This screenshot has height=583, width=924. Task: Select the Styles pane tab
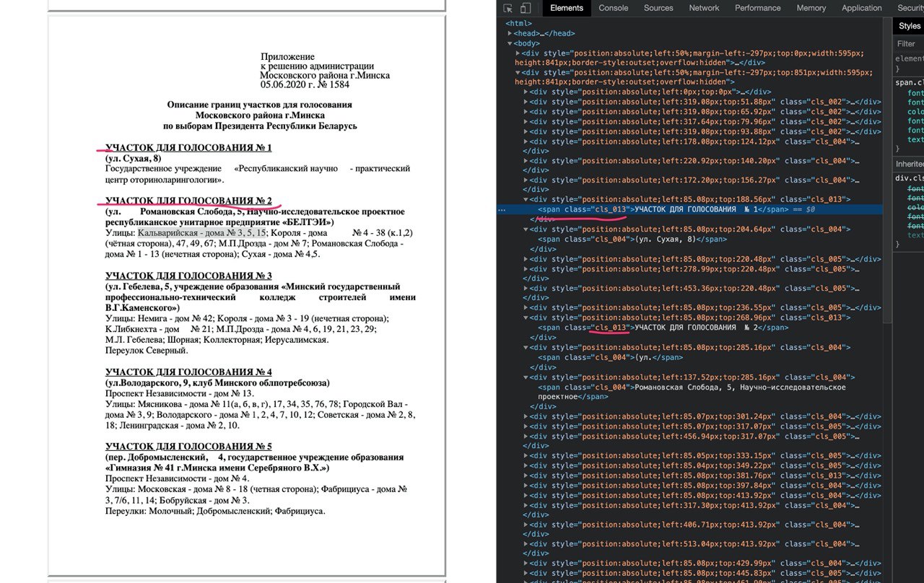click(x=910, y=26)
